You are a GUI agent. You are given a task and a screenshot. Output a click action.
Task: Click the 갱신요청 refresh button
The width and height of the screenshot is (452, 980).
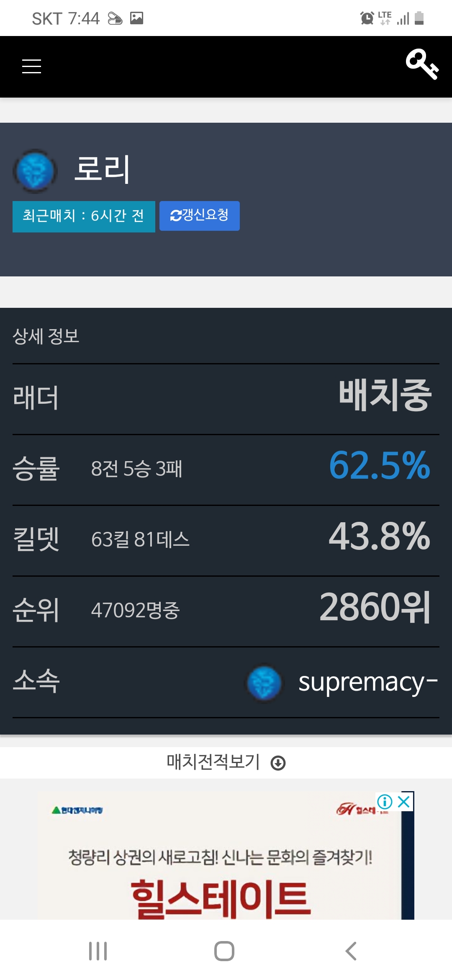tap(199, 216)
